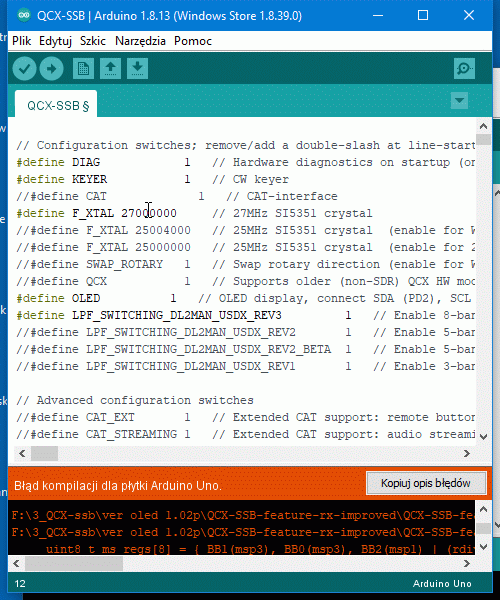Open the Serial Monitor magnifier icon

pos(464,69)
